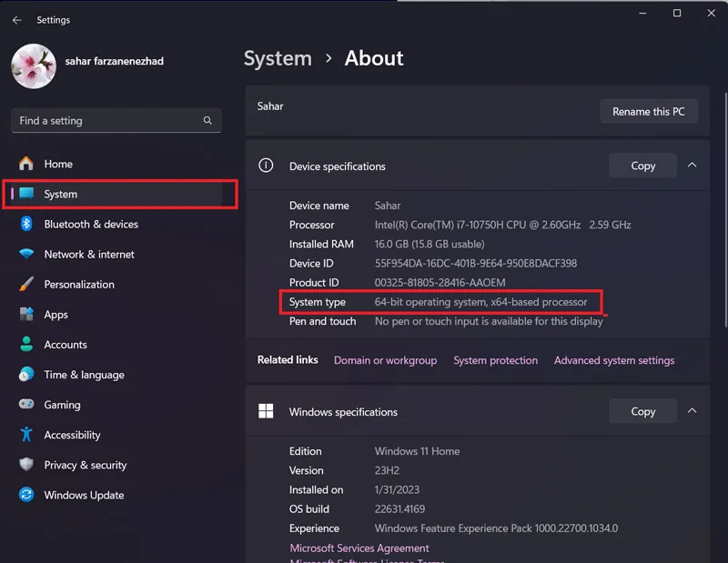Click the Privacy shield icon
728x563 pixels.
[x=26, y=464]
